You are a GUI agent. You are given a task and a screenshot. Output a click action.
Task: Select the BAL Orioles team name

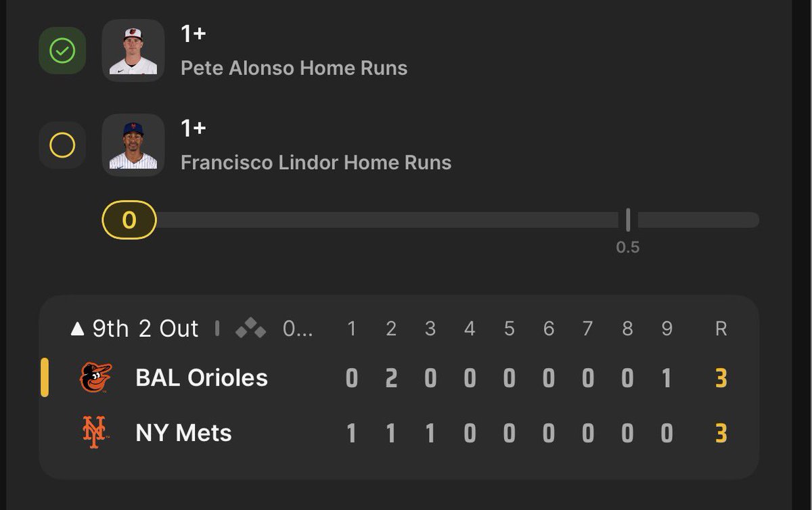click(x=202, y=377)
